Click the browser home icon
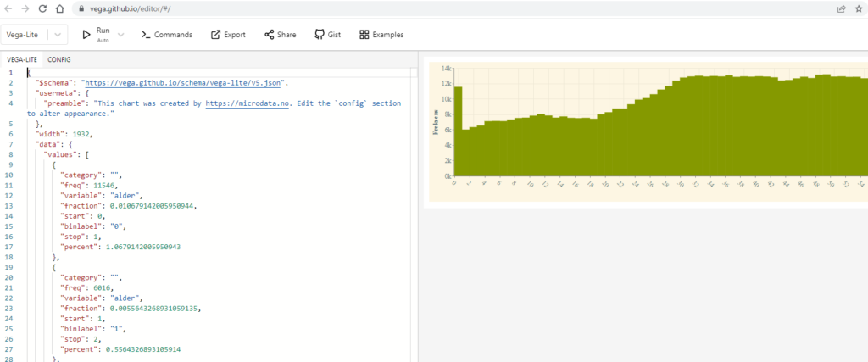 [x=59, y=8]
